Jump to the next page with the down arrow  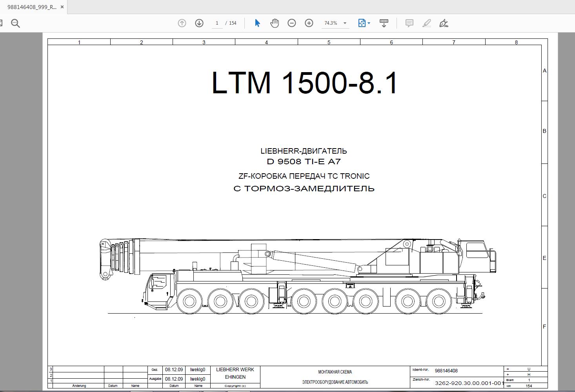(x=200, y=23)
